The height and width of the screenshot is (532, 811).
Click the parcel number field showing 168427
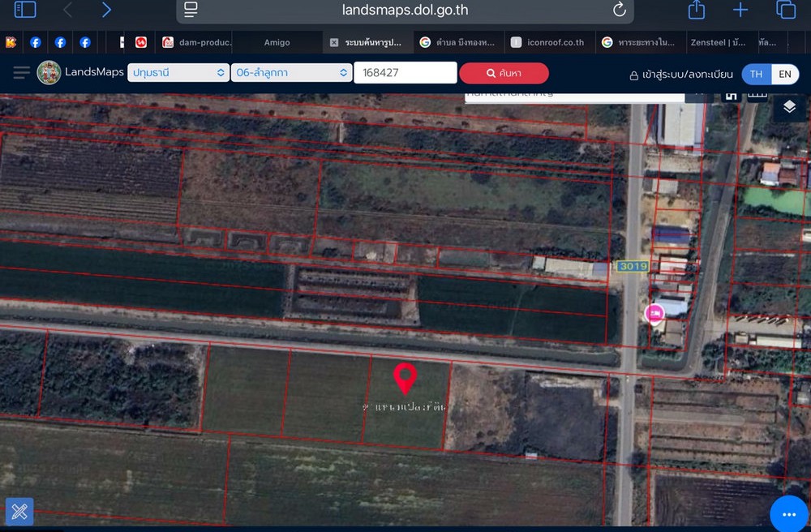pyautogui.click(x=405, y=73)
